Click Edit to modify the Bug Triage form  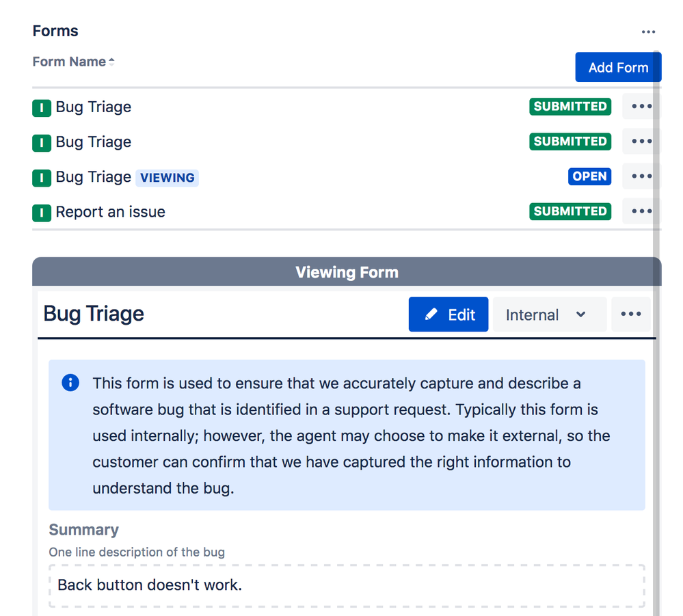(x=448, y=314)
